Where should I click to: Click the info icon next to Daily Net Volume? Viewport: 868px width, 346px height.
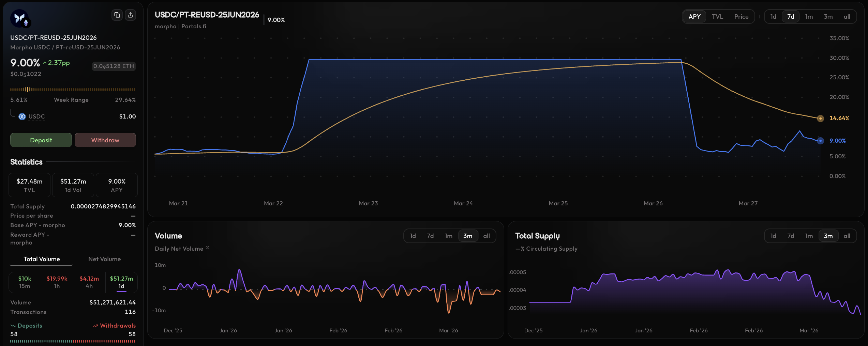click(x=208, y=248)
